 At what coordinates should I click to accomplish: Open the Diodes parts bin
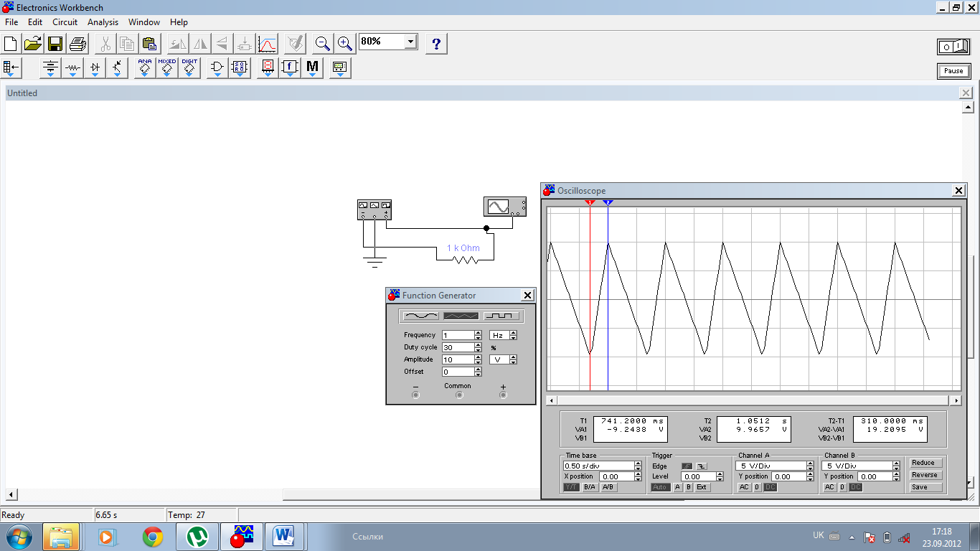coord(95,69)
